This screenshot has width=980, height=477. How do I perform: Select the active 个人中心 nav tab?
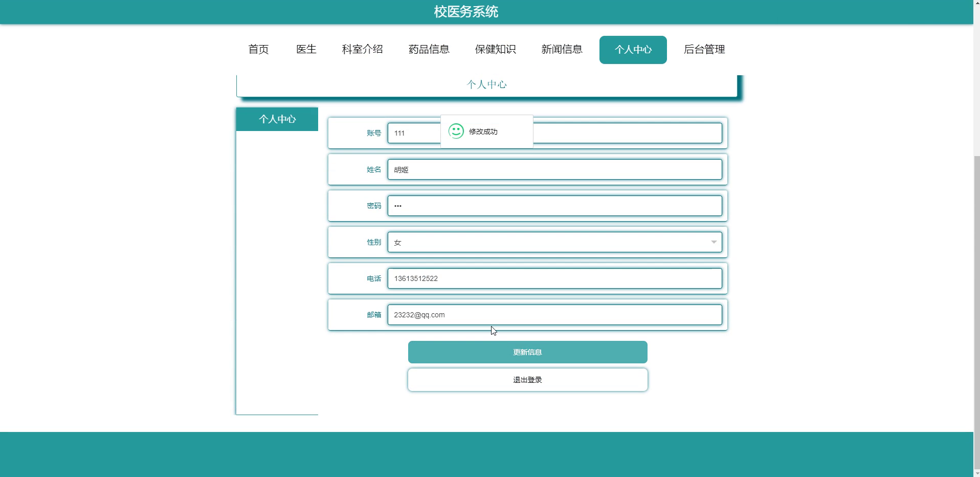(633, 50)
